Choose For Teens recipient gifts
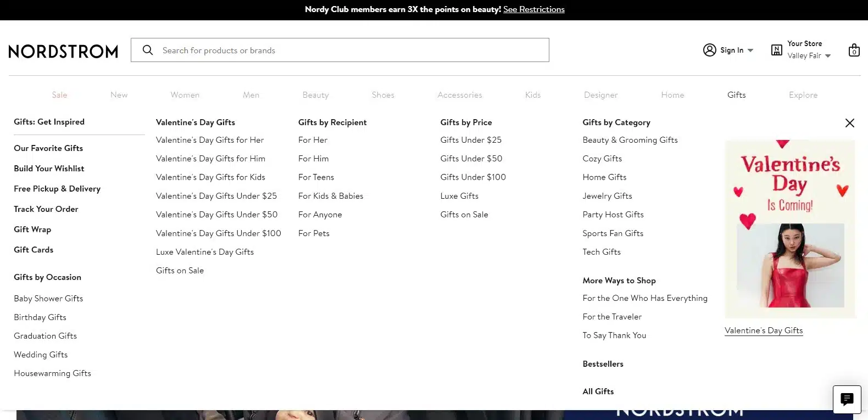The height and width of the screenshot is (420, 868). pos(316,177)
